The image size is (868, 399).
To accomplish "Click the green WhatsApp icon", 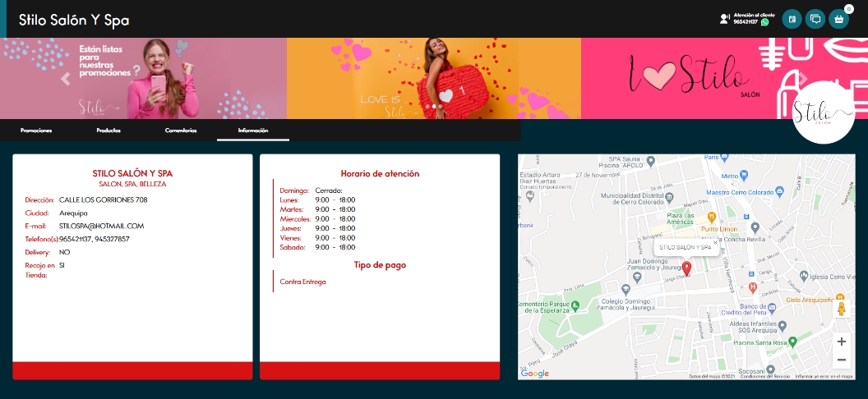I will 765,22.
